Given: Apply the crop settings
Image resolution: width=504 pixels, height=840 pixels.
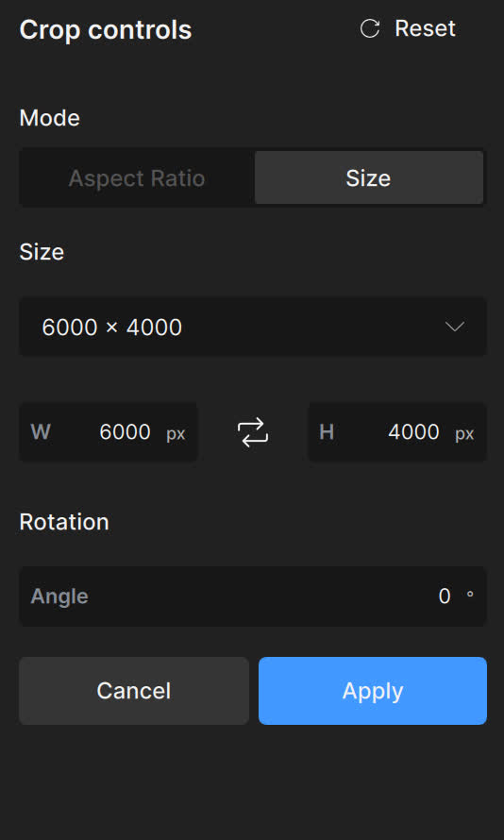Looking at the screenshot, I should pyautogui.click(x=373, y=691).
